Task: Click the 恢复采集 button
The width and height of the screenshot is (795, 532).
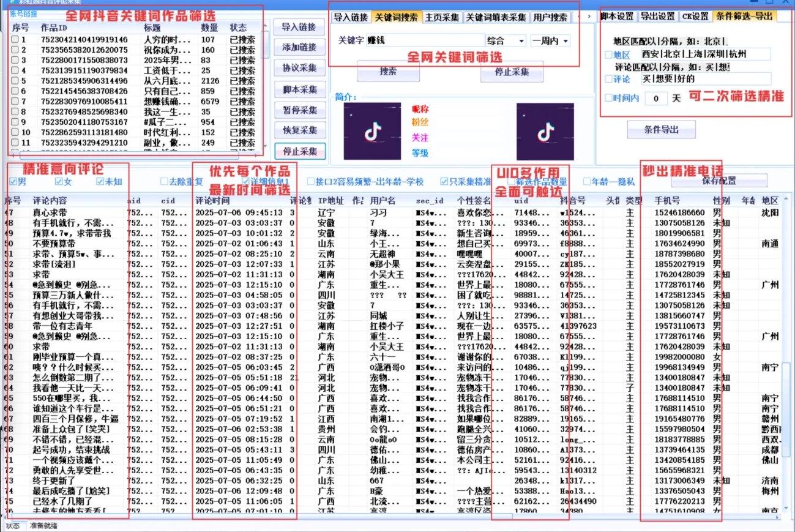Action: [x=300, y=130]
